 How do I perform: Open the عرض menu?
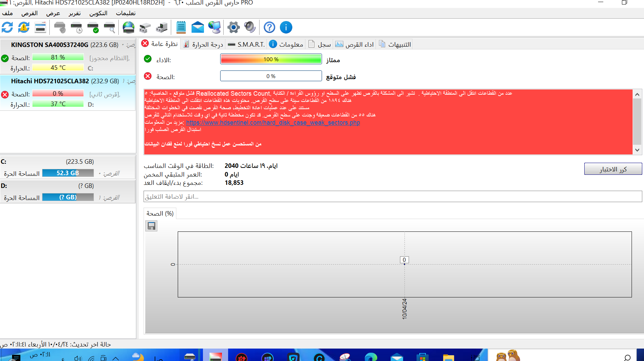(53, 13)
